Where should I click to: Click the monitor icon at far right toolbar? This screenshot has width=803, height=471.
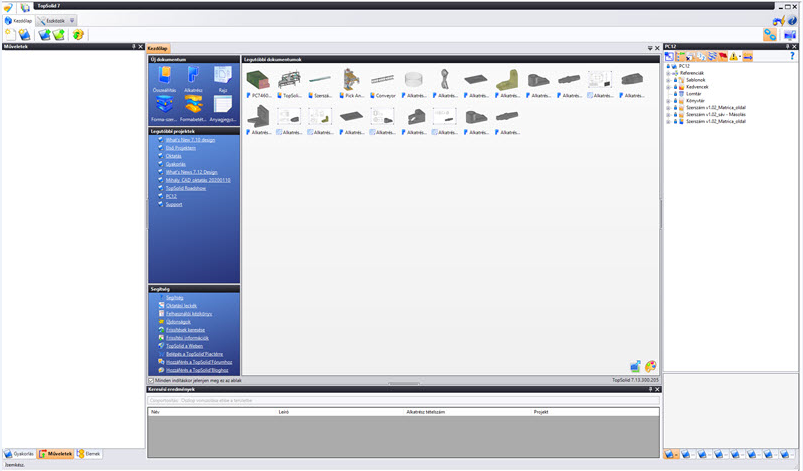[x=790, y=35]
